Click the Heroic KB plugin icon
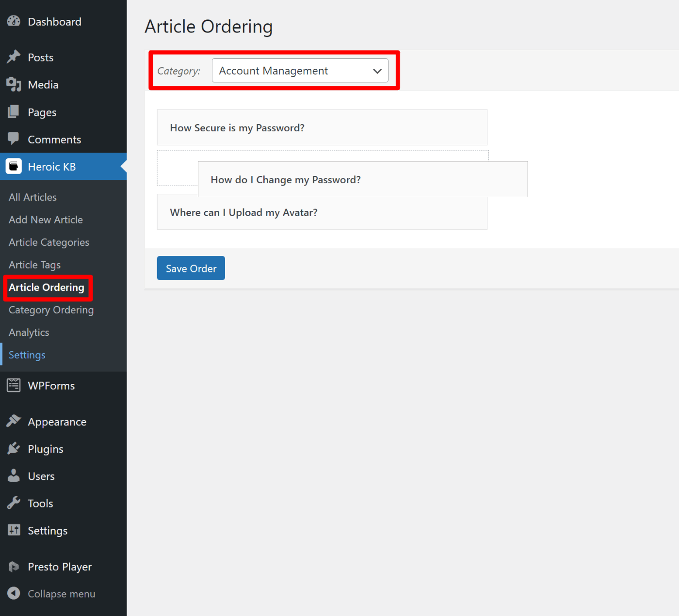The image size is (679, 616). (x=14, y=166)
